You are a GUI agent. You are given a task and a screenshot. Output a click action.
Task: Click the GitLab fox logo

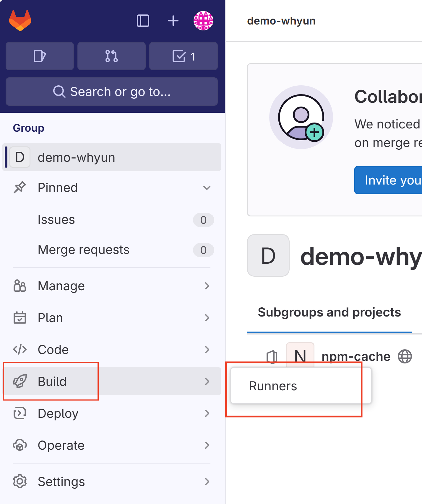click(20, 21)
